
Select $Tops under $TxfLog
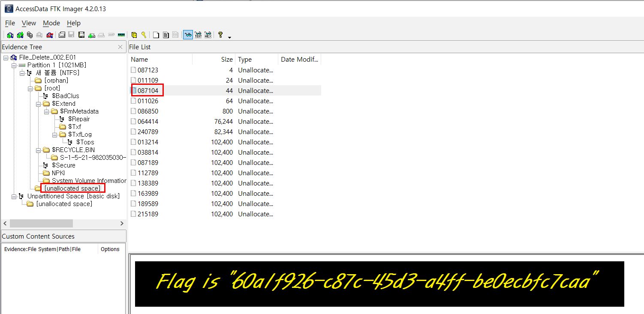(x=85, y=142)
